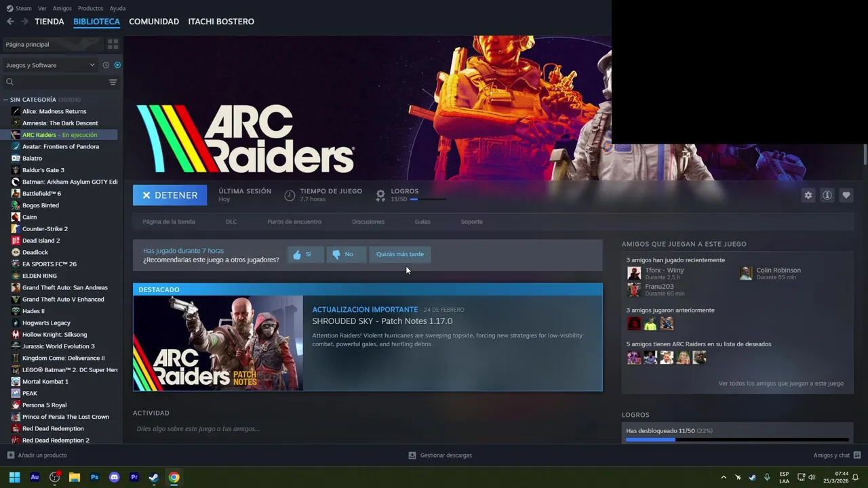Click thumbs down No recommendation button

[346, 254]
